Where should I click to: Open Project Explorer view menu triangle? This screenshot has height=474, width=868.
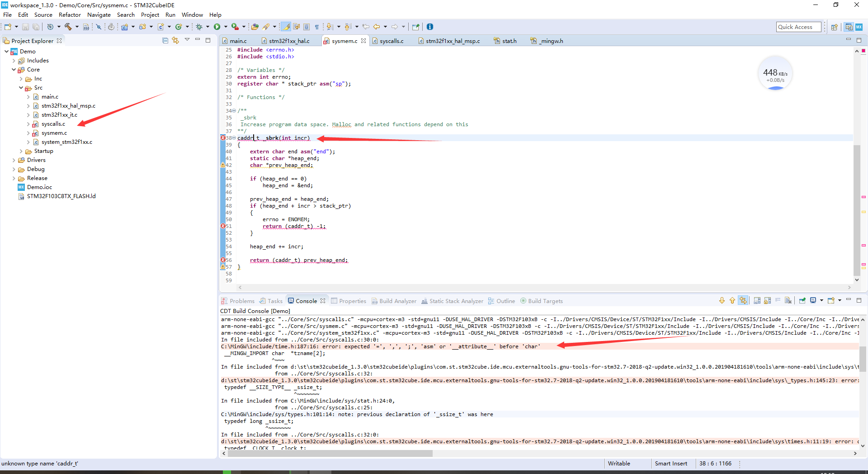point(187,40)
